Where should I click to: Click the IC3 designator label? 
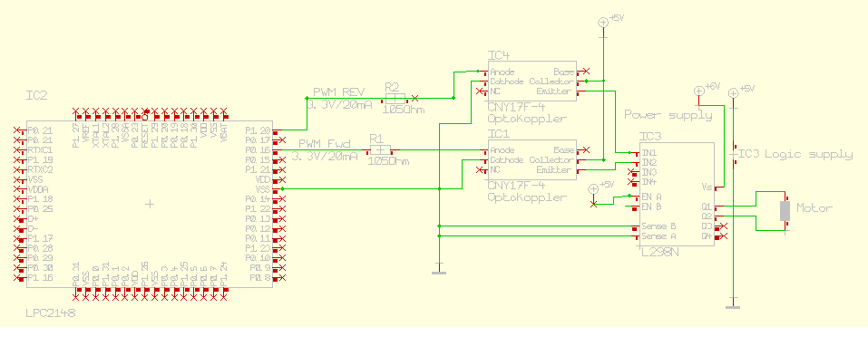pos(650,136)
